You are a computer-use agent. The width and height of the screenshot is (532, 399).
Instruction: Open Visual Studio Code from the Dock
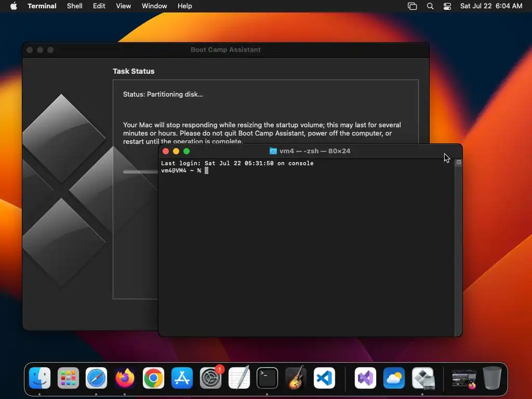[324, 378]
